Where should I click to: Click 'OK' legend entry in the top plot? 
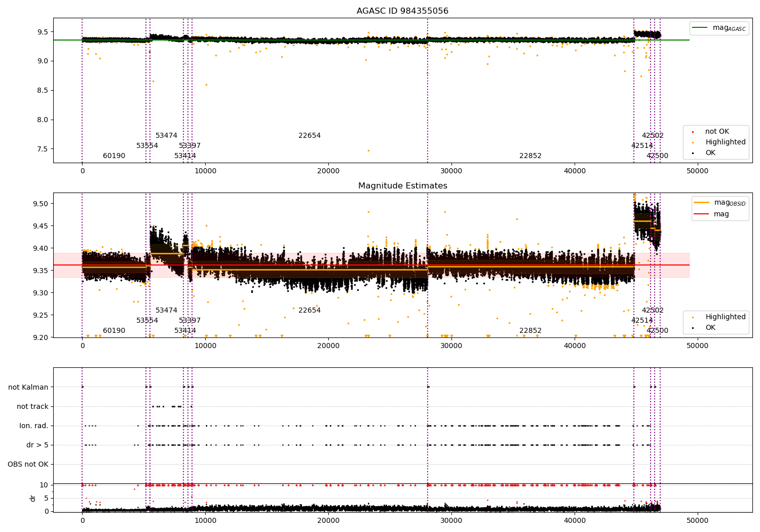[704, 153]
